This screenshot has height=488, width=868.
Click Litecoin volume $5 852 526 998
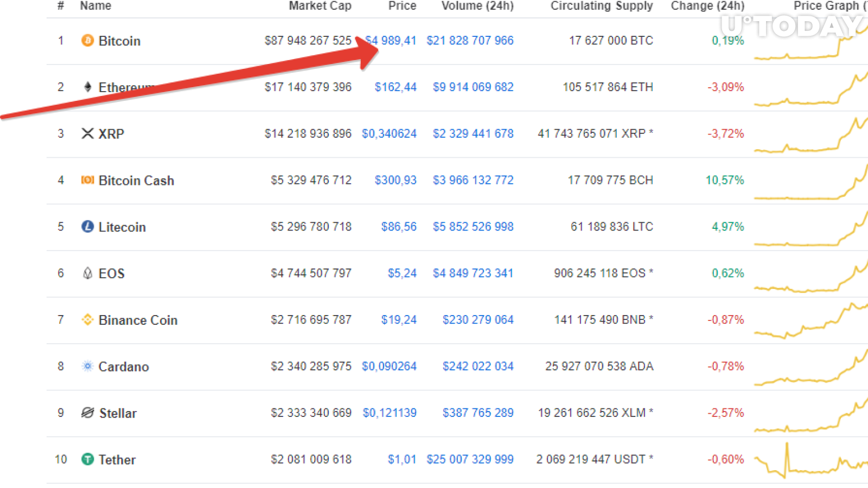coord(473,227)
